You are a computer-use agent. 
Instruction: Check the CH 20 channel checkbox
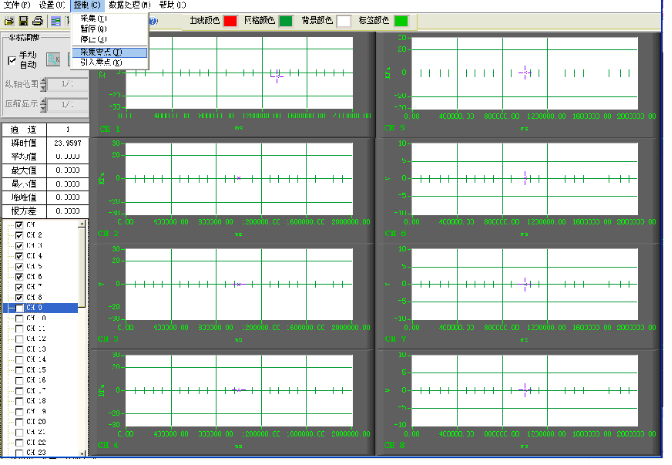tap(19, 422)
